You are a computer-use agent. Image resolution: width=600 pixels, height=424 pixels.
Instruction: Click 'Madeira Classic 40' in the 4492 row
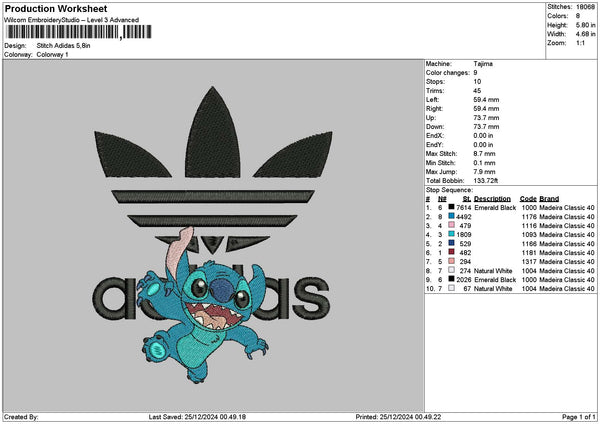click(x=567, y=217)
